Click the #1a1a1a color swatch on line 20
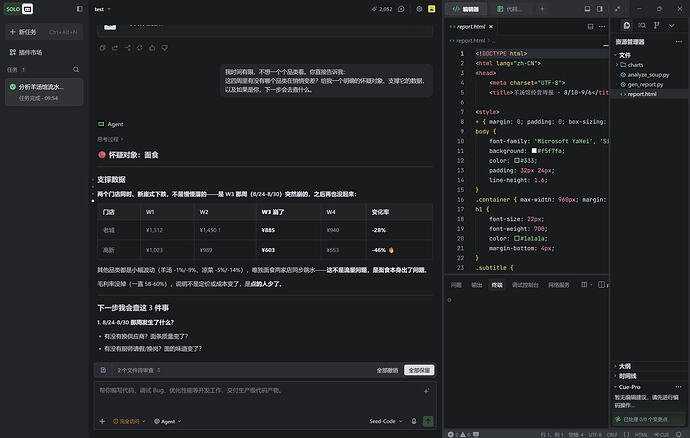This screenshot has width=690, height=438. [x=517, y=238]
